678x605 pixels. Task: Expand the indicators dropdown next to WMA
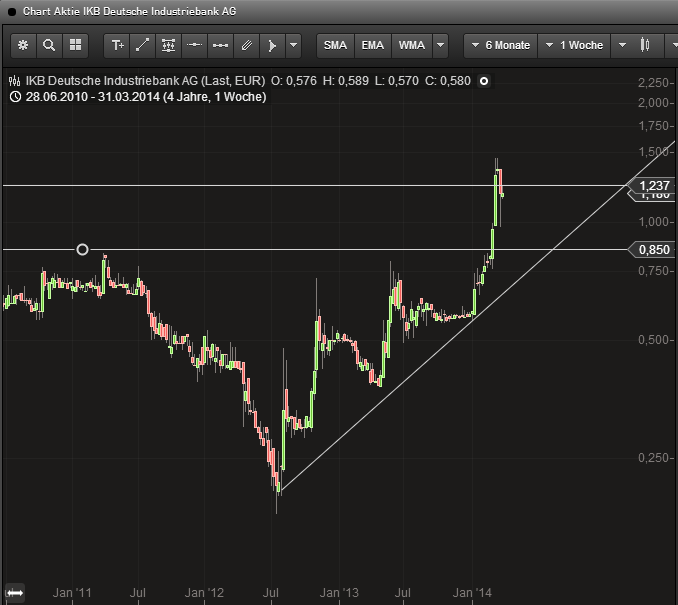coord(441,45)
